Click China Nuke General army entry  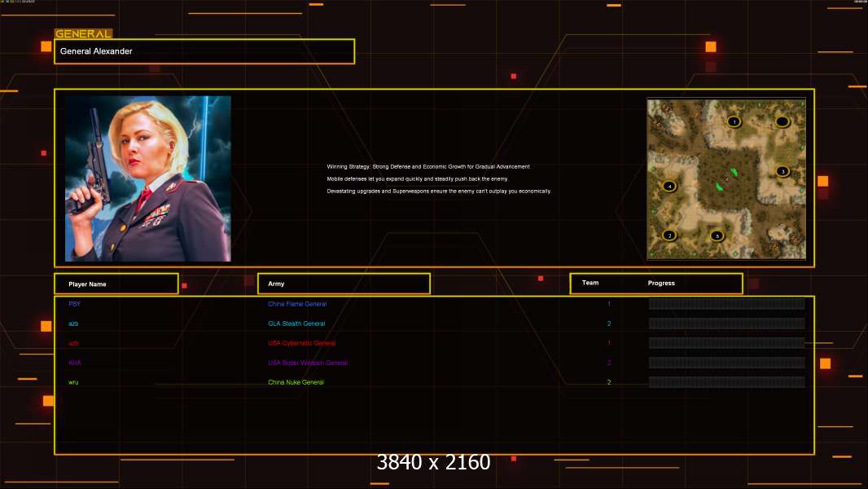tap(296, 382)
